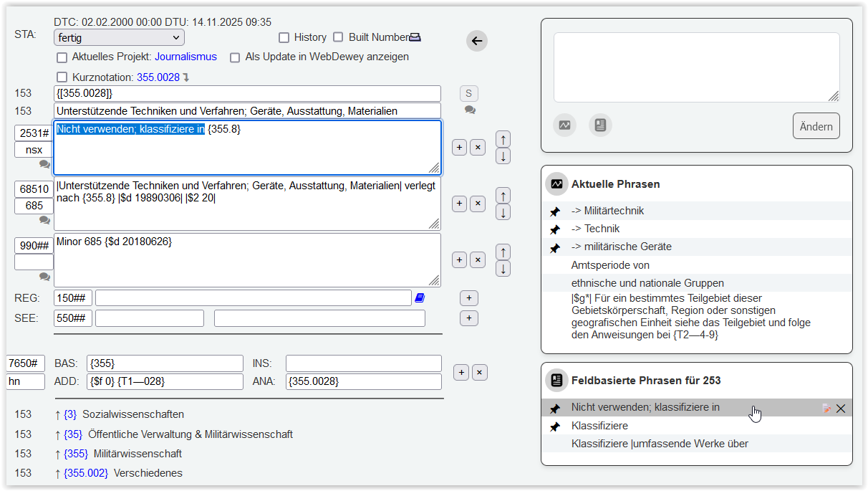Click the inbox icon next to Built Number
The width and height of the screenshot is (868, 491).
point(415,37)
